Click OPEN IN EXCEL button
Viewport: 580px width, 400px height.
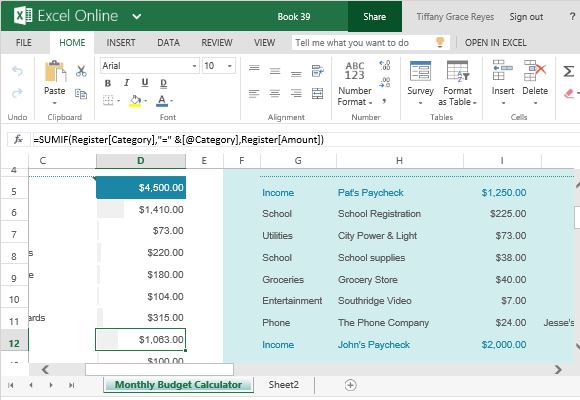click(x=496, y=43)
